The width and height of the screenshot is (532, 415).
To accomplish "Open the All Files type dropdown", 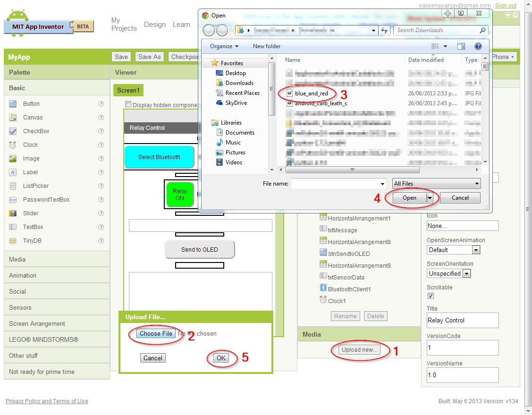I will [x=436, y=184].
